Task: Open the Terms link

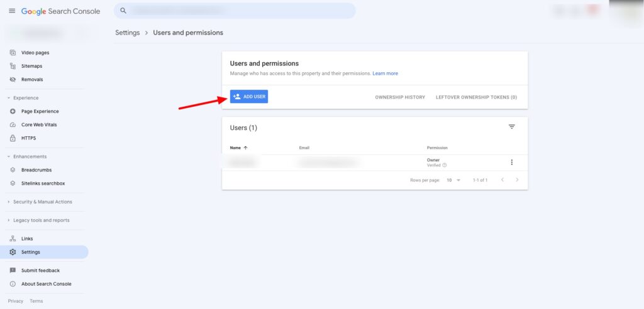Action: [x=36, y=301]
